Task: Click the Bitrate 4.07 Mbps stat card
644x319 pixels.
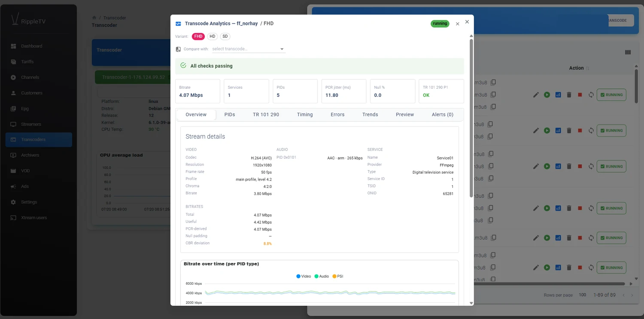Action: 197,91
